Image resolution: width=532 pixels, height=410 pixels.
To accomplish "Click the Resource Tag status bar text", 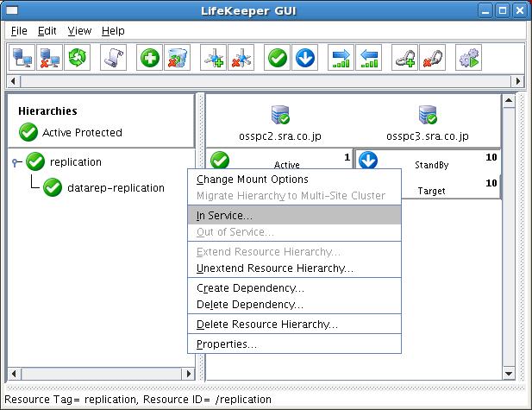I will pyautogui.click(x=138, y=400).
